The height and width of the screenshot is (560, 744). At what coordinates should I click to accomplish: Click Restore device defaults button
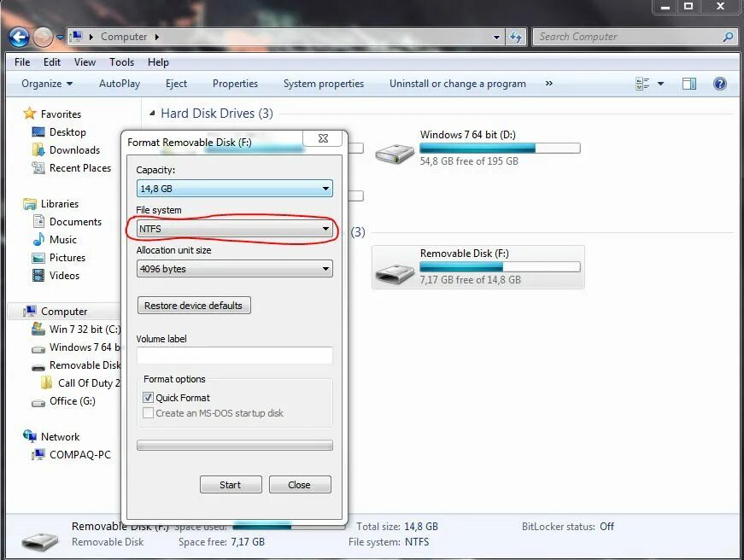click(194, 306)
